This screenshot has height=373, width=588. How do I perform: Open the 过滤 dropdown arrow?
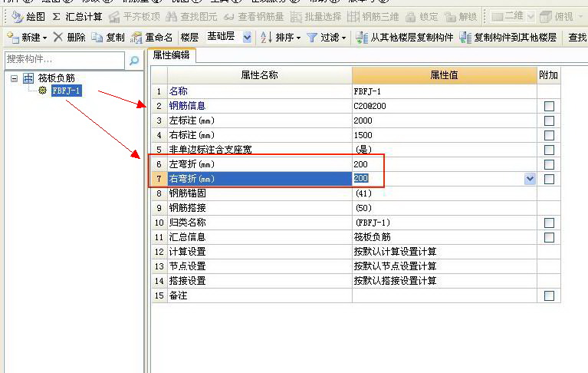coord(343,38)
